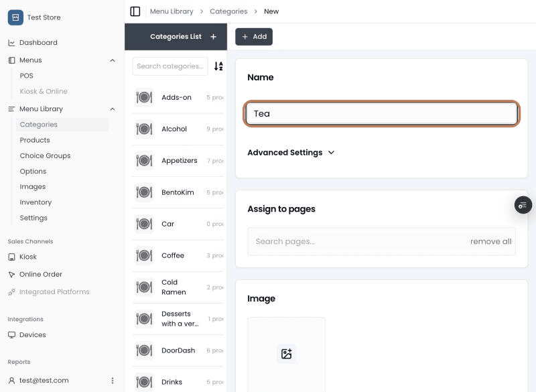Open Integrated Platforms
Screen dimensions: 536x392
pos(54,292)
